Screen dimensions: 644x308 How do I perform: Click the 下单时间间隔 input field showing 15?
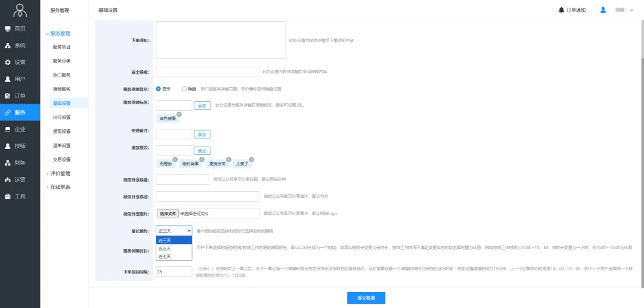tap(174, 272)
